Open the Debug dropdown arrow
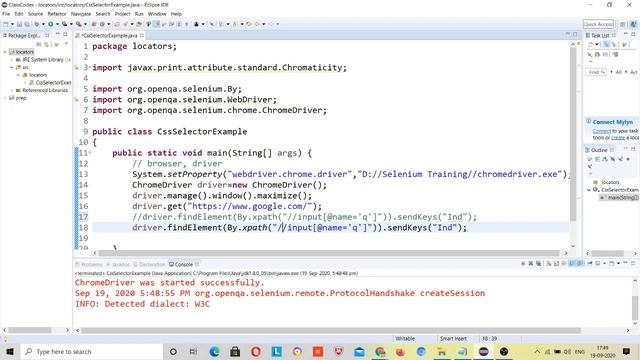The width and height of the screenshot is (640, 360). pyautogui.click(x=43, y=24)
